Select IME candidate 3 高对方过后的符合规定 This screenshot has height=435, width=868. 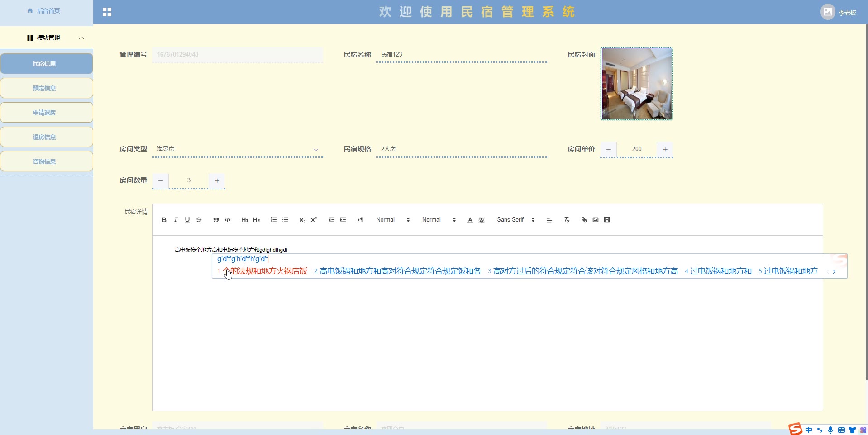tap(583, 271)
